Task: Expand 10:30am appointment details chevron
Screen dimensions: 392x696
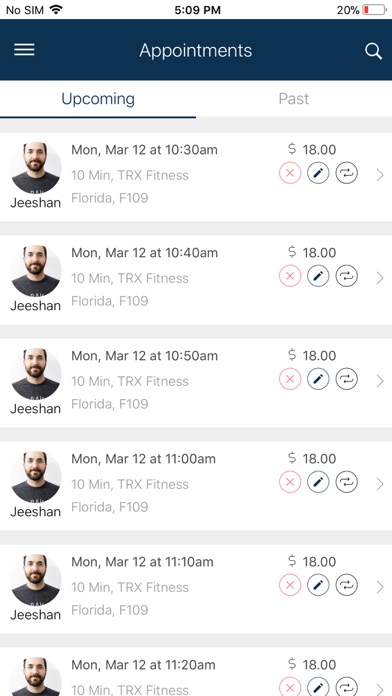Action: tap(380, 175)
